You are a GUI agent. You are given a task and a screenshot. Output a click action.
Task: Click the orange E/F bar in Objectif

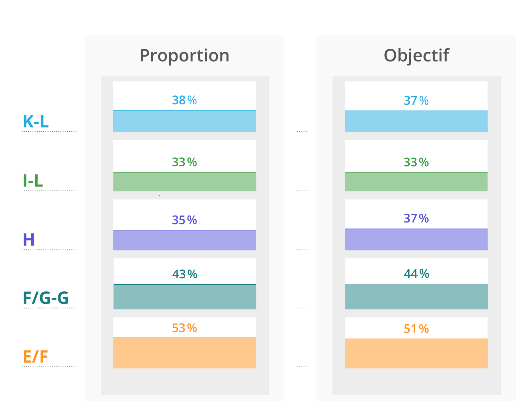pos(416,353)
